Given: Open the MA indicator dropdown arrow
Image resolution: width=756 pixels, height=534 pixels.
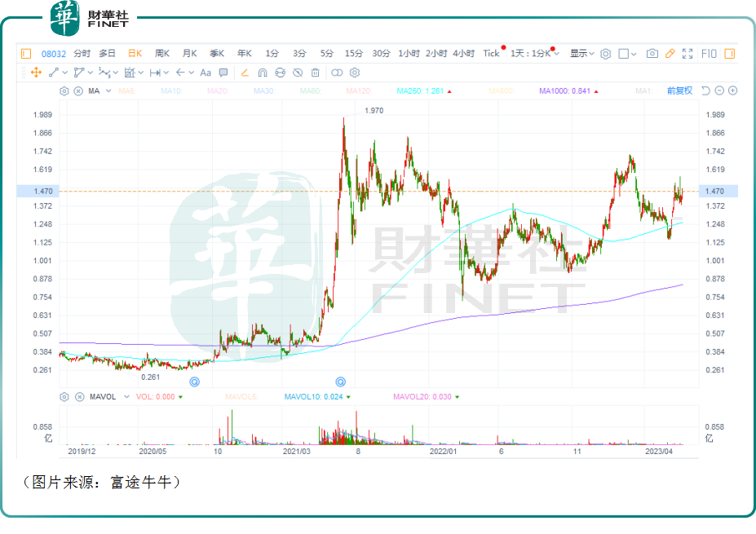Looking at the screenshot, I should [106, 90].
